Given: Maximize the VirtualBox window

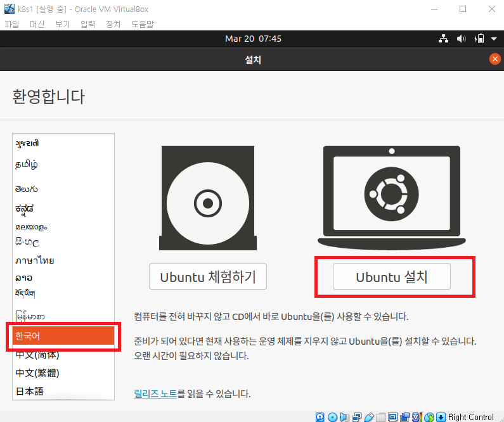Looking at the screenshot, I should tap(463, 9).
